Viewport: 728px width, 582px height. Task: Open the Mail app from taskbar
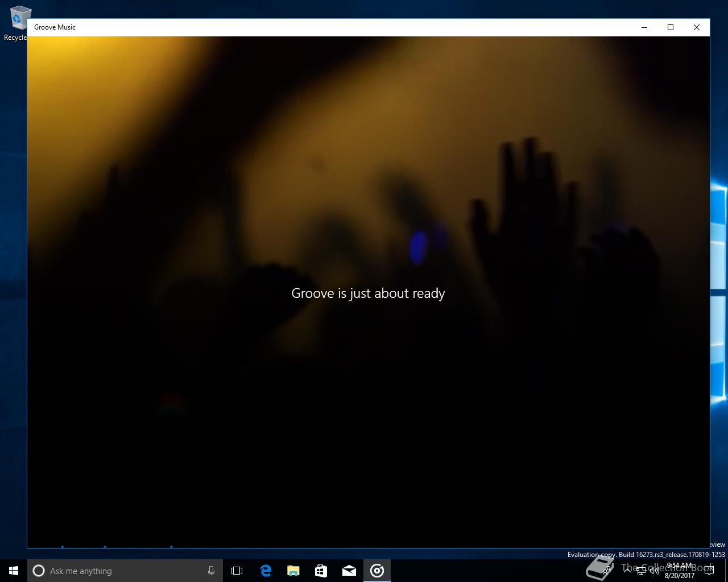point(349,571)
